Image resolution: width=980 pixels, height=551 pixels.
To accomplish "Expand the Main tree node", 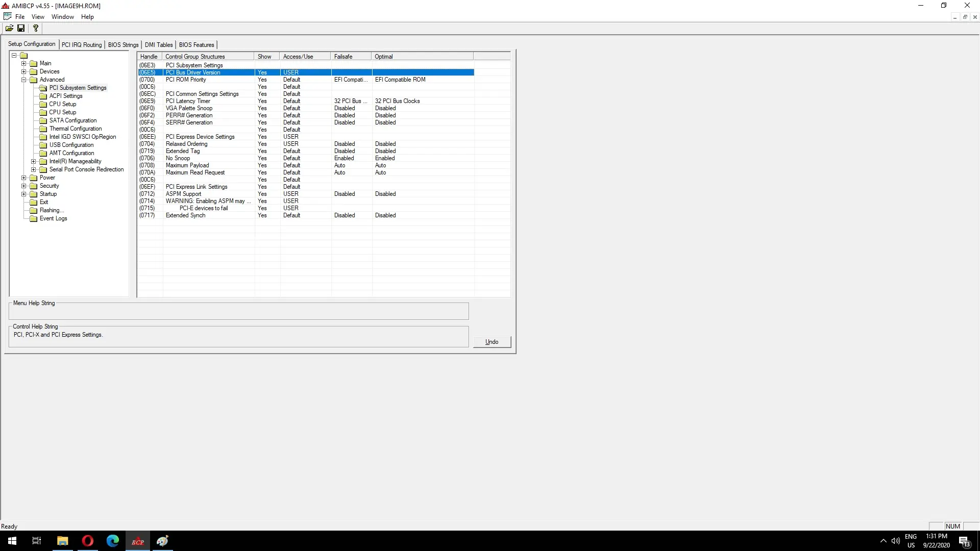I will coord(23,63).
